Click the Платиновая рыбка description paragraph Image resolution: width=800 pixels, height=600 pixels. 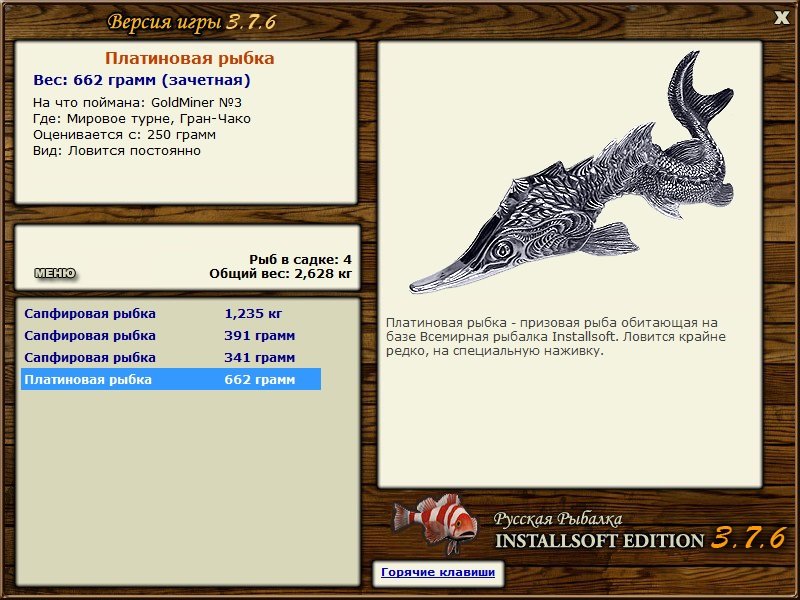(556, 337)
